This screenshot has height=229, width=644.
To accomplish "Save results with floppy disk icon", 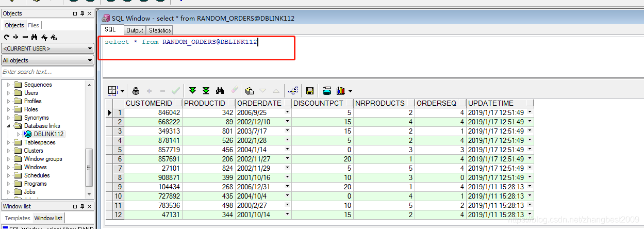I will (310, 91).
